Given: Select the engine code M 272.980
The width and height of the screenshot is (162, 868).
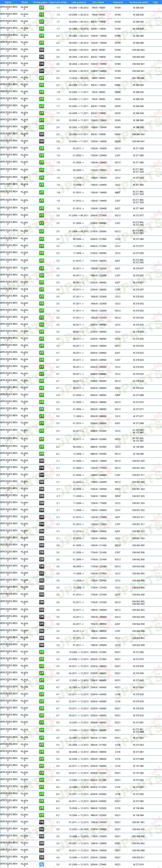Looking at the screenshot, I should pos(138,239).
